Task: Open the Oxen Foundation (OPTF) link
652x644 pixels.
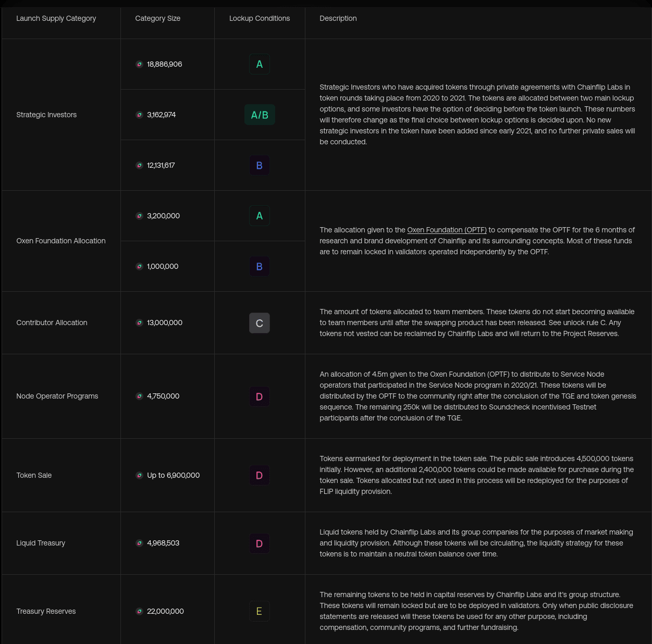Action: [447, 230]
